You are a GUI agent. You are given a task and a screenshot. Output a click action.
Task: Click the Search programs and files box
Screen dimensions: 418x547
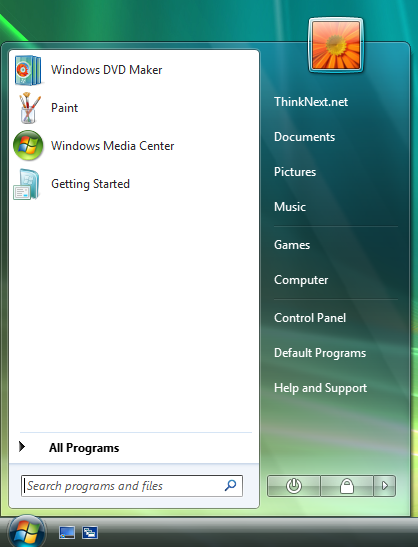(x=132, y=486)
